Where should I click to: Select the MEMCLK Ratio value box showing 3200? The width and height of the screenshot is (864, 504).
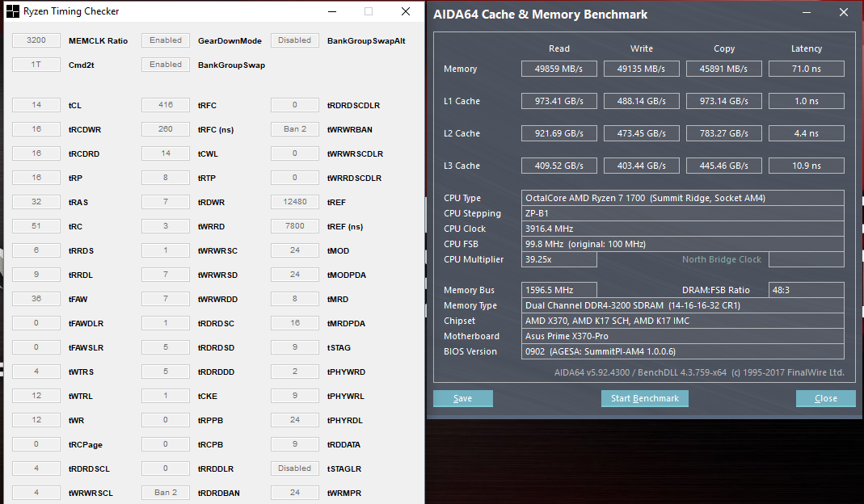tap(36, 40)
